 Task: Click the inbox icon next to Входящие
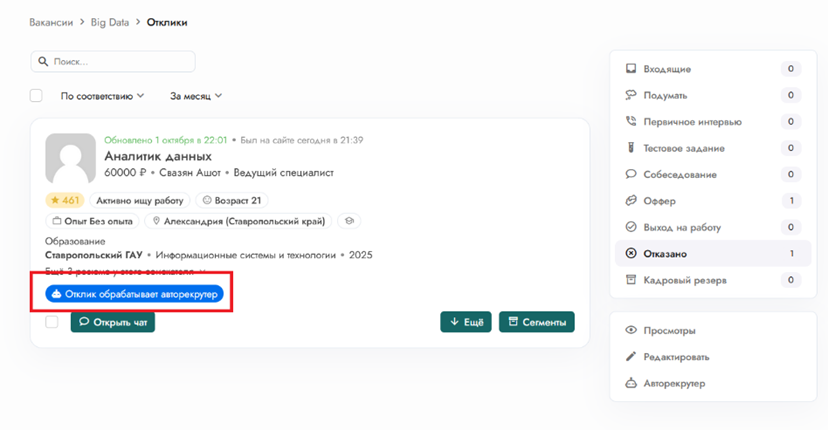point(631,69)
